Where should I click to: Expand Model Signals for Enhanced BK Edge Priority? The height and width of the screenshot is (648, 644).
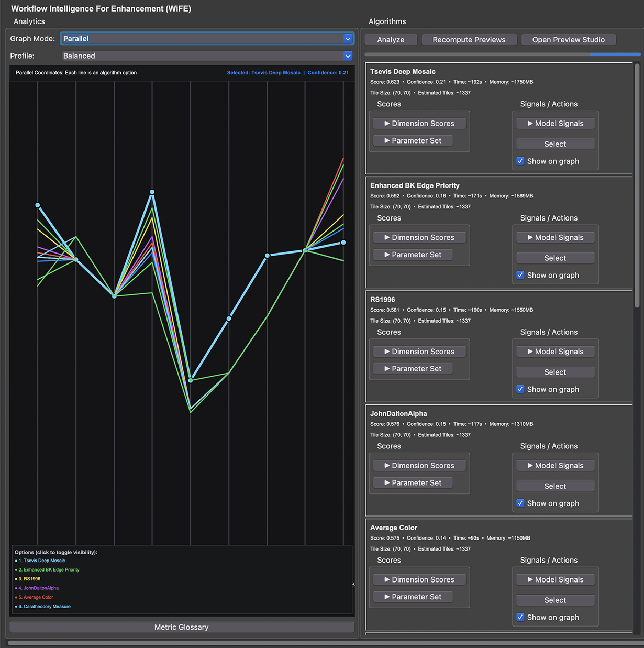pos(556,238)
